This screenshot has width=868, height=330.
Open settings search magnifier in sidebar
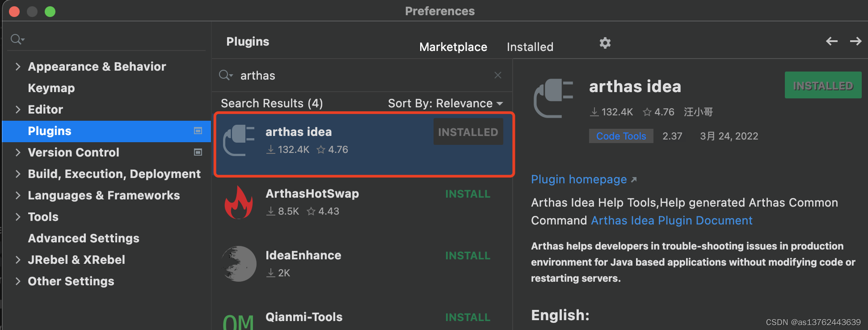coord(17,39)
